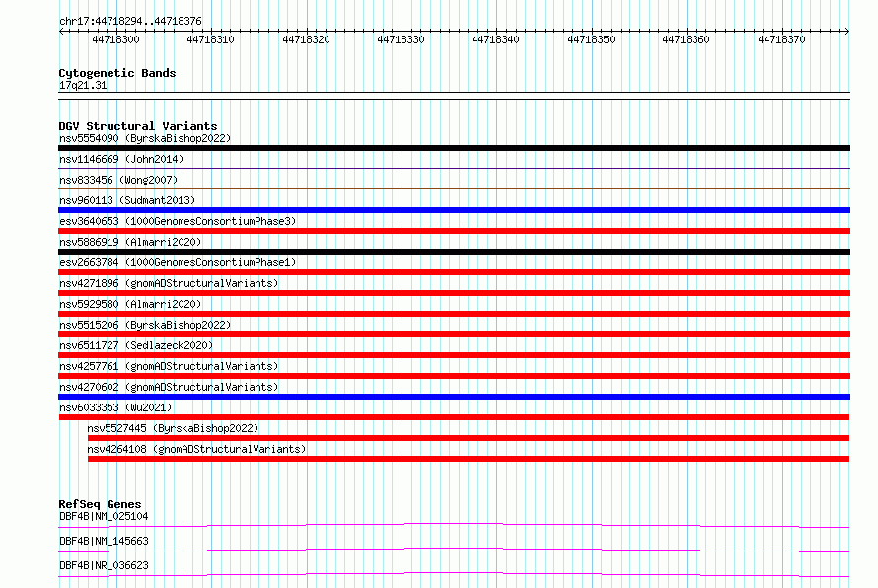Select the Cytogenetic Bands track title
Screen dimensions: 878x588
coord(117,73)
